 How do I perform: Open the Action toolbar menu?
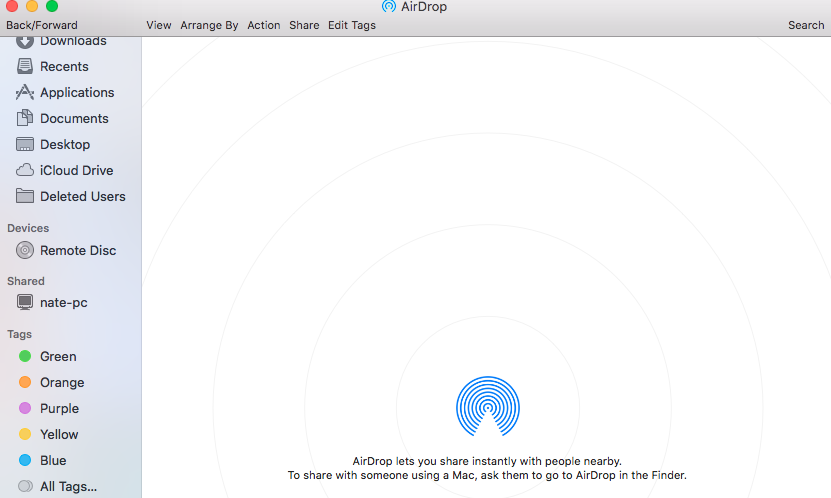263,25
